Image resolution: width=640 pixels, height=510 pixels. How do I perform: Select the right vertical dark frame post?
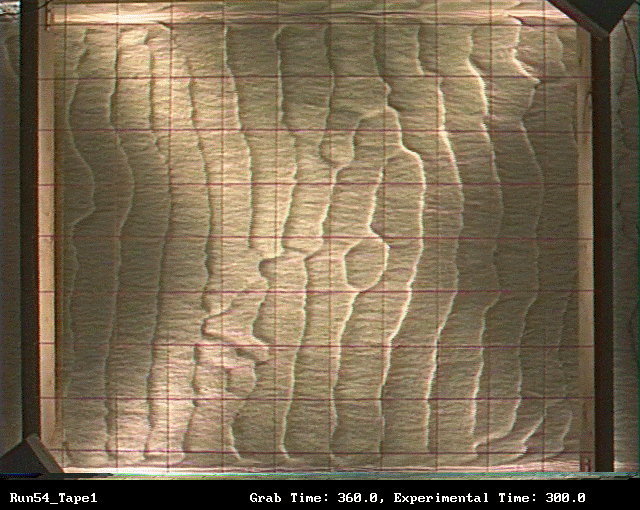[x=602, y=250]
